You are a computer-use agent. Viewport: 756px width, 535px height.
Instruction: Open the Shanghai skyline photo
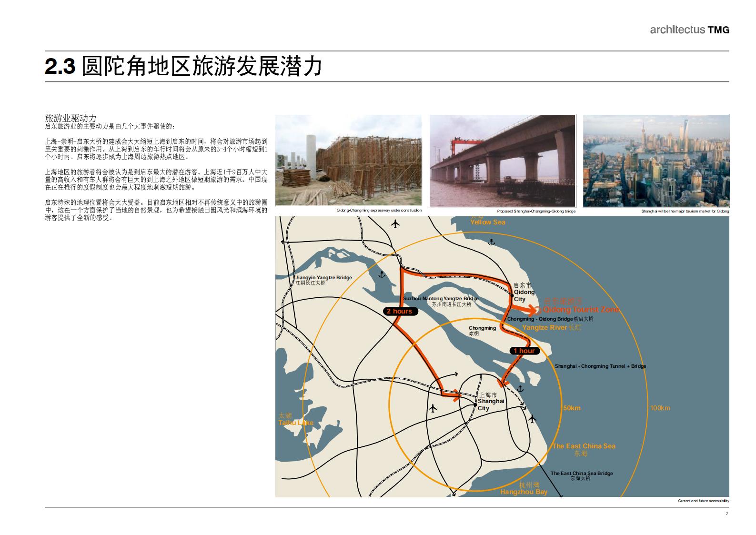click(x=656, y=161)
